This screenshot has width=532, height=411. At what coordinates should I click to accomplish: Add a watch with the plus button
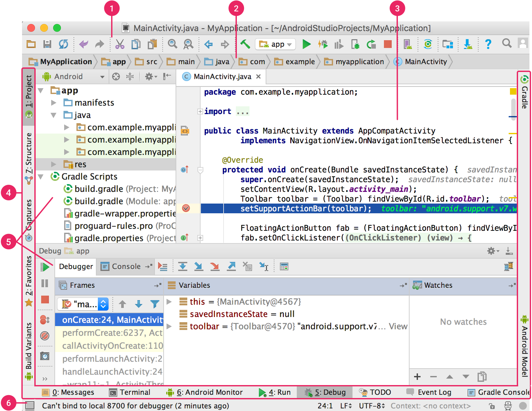[417, 377]
